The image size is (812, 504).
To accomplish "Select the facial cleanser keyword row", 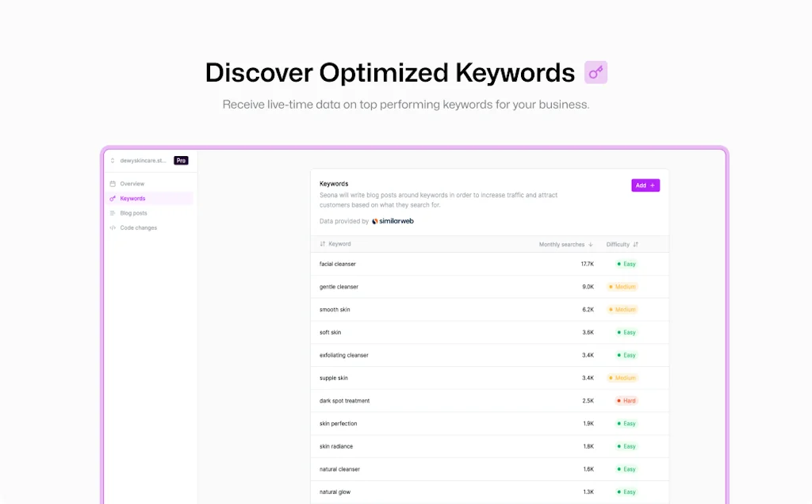I will tap(489, 264).
